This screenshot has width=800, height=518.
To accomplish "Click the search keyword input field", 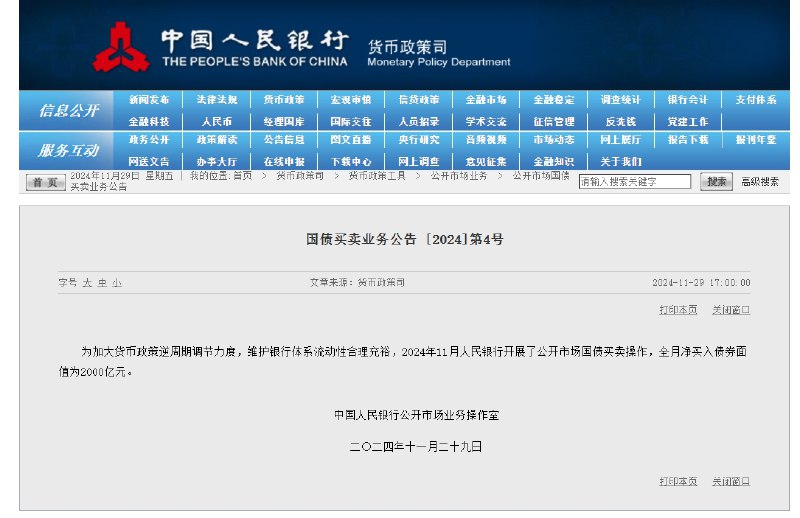I will pyautogui.click(x=635, y=182).
